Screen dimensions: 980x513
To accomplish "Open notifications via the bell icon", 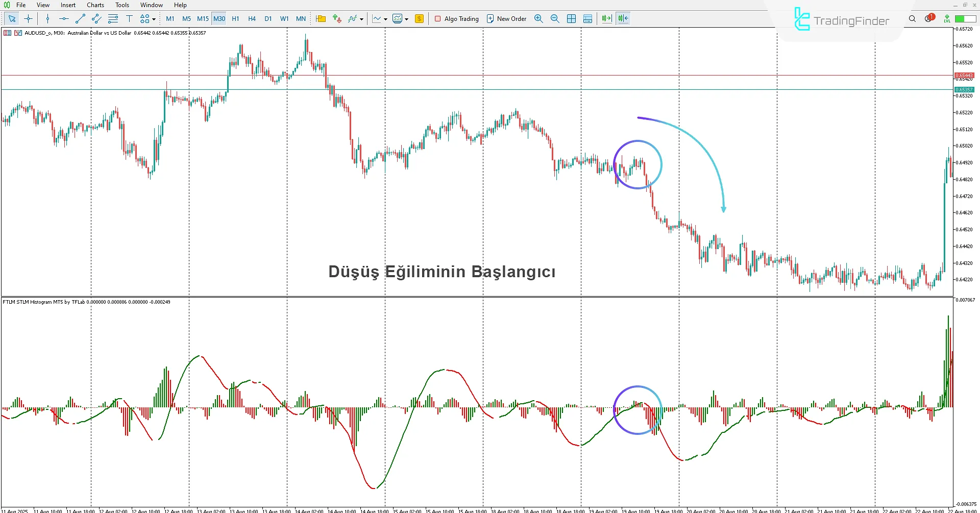I will pyautogui.click(x=929, y=18).
